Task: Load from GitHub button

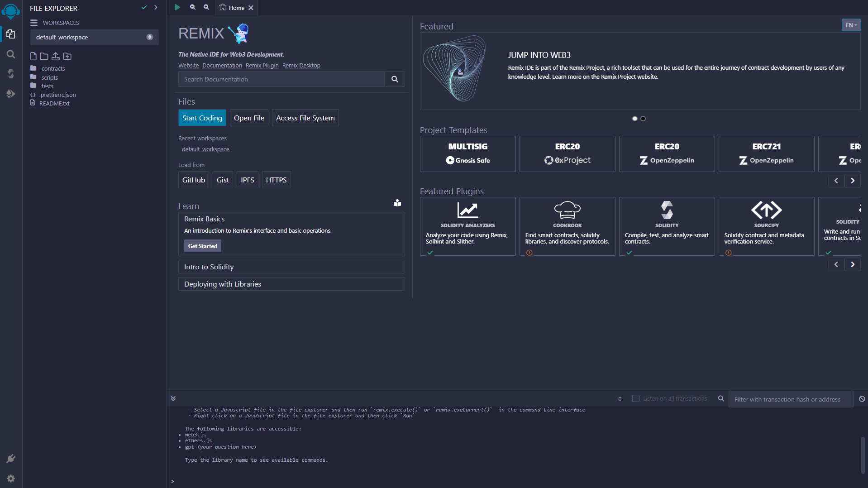Action: [194, 180]
